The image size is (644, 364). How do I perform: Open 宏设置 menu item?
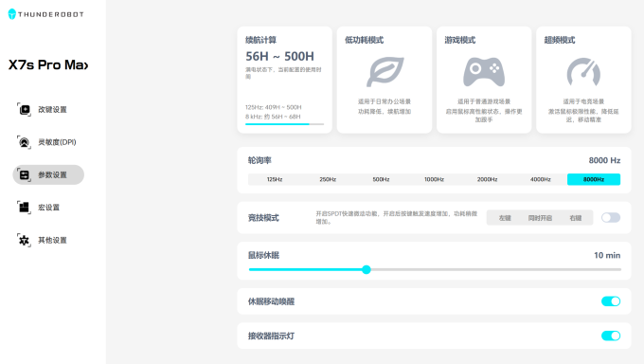tap(48, 208)
